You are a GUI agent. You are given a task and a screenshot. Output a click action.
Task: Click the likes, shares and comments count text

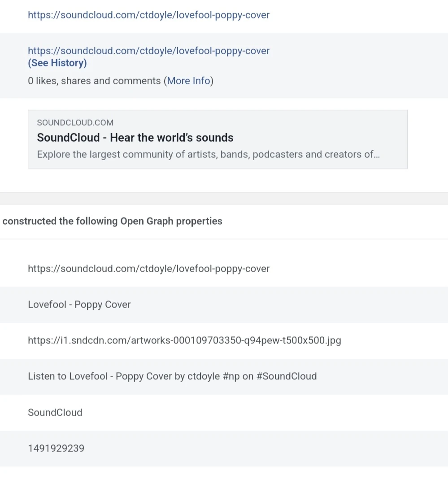click(x=94, y=81)
